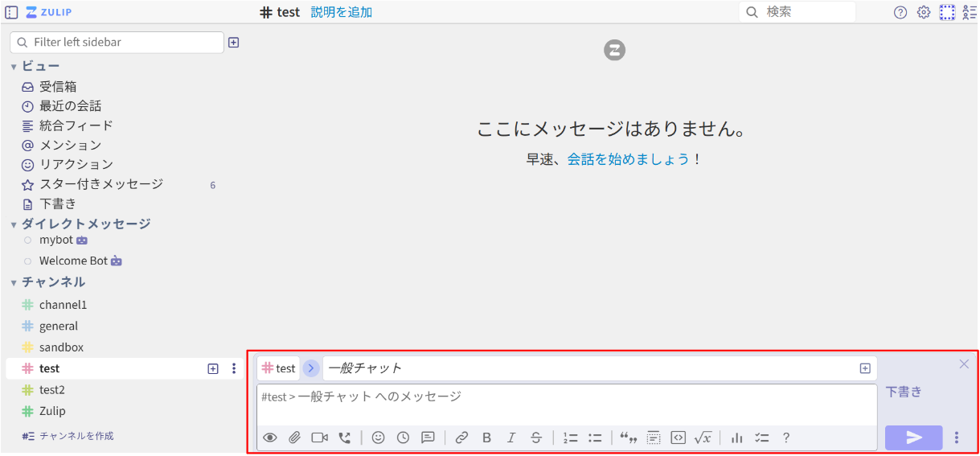Toggle bold formatting
Screen dimensions: 980x456
click(x=486, y=438)
